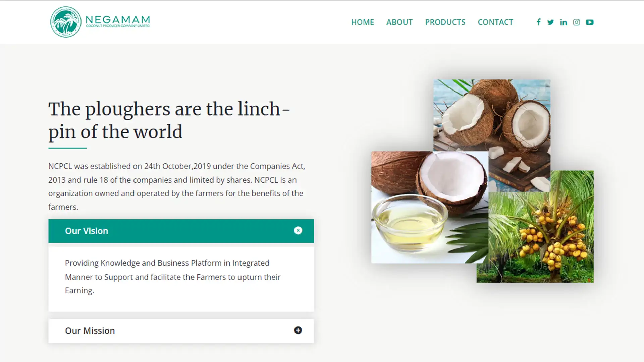Open the LinkedIn icon in header
The image size is (644, 362).
pos(563,22)
